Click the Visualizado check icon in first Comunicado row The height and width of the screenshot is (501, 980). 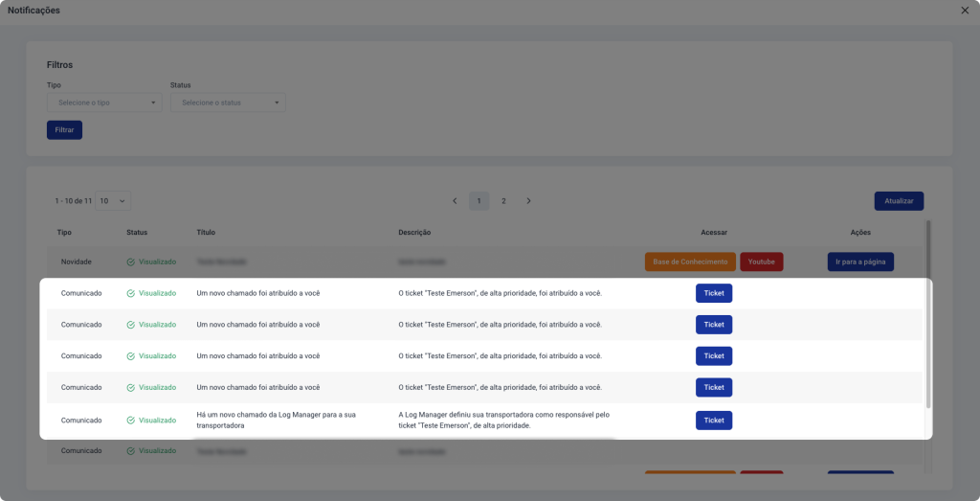point(130,293)
